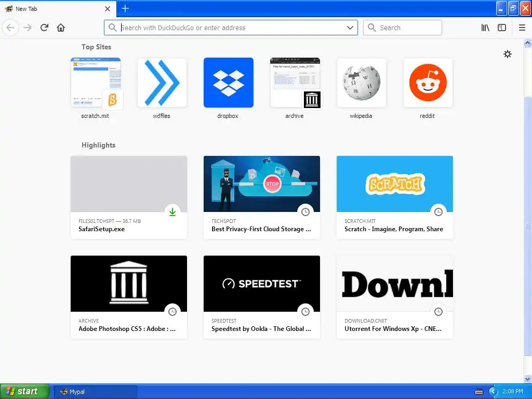Open Utorrent For Windows Xp highlight link
The width and height of the screenshot is (532, 399).
coord(393,329)
